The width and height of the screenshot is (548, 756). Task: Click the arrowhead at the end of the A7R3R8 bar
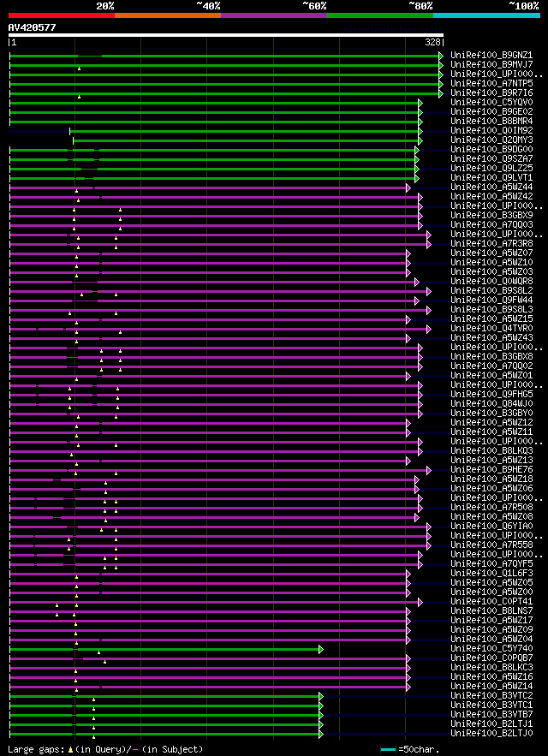click(x=429, y=244)
